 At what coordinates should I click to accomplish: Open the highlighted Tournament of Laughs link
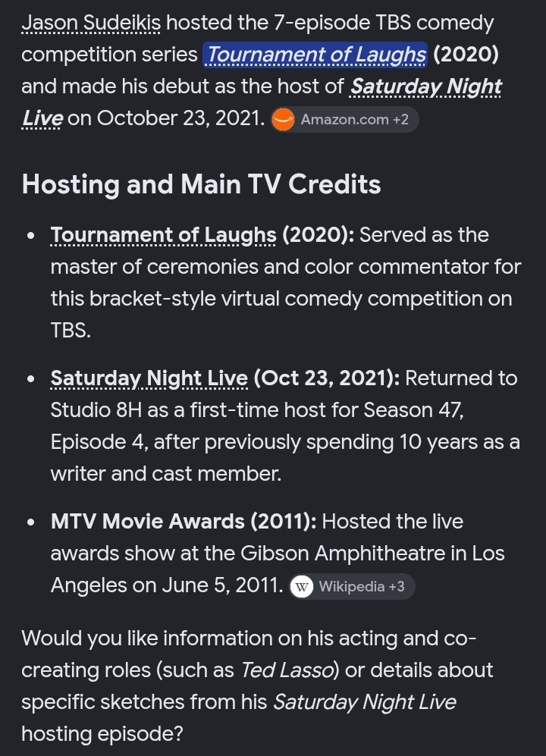315,55
